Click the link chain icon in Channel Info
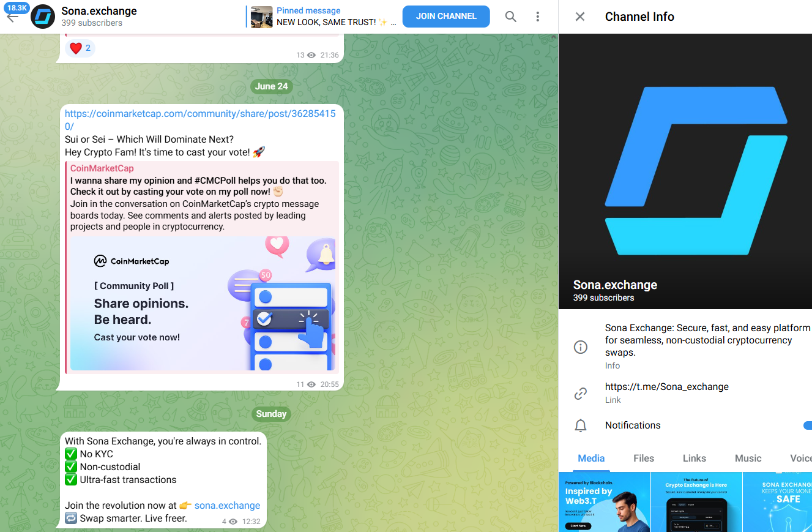Screen dimensions: 812x532 click(x=580, y=394)
